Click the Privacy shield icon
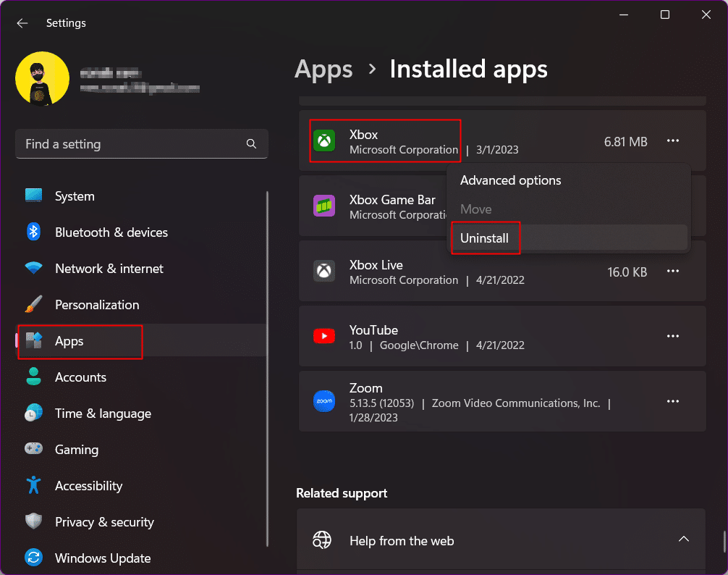The height and width of the screenshot is (575, 728). click(33, 521)
